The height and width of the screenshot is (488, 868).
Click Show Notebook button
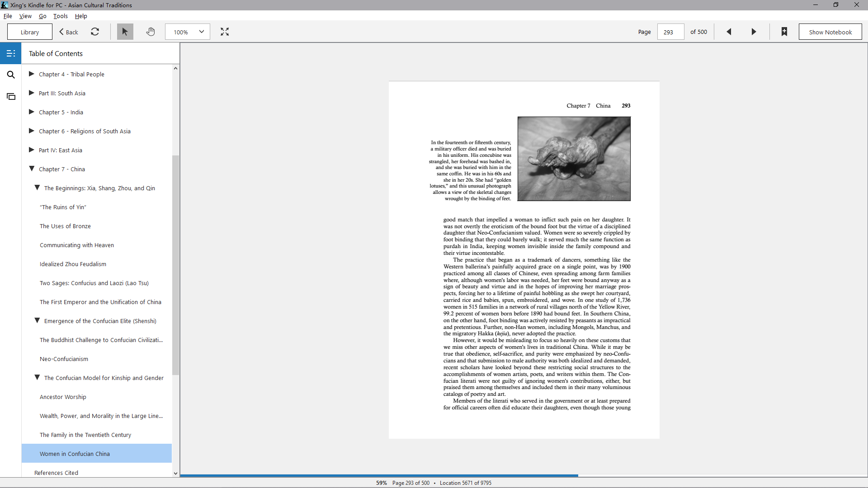(830, 32)
